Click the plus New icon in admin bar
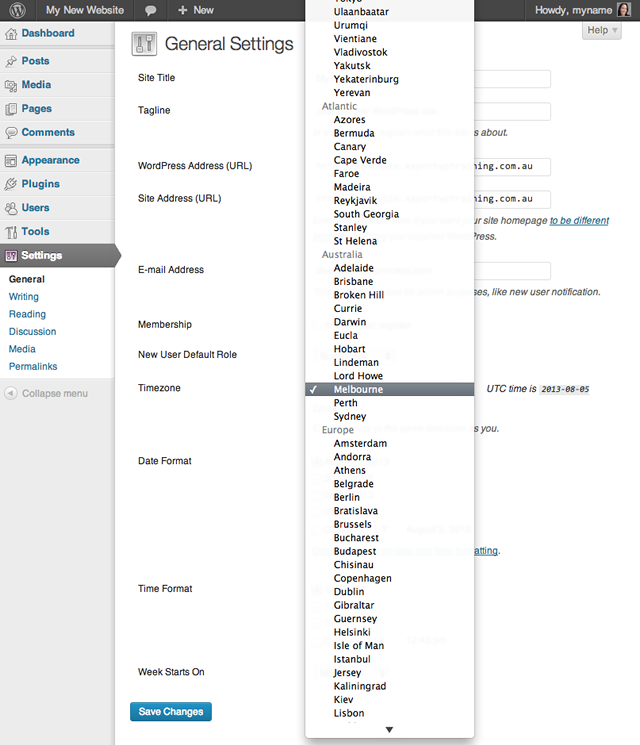The height and width of the screenshot is (745, 640). [182, 10]
